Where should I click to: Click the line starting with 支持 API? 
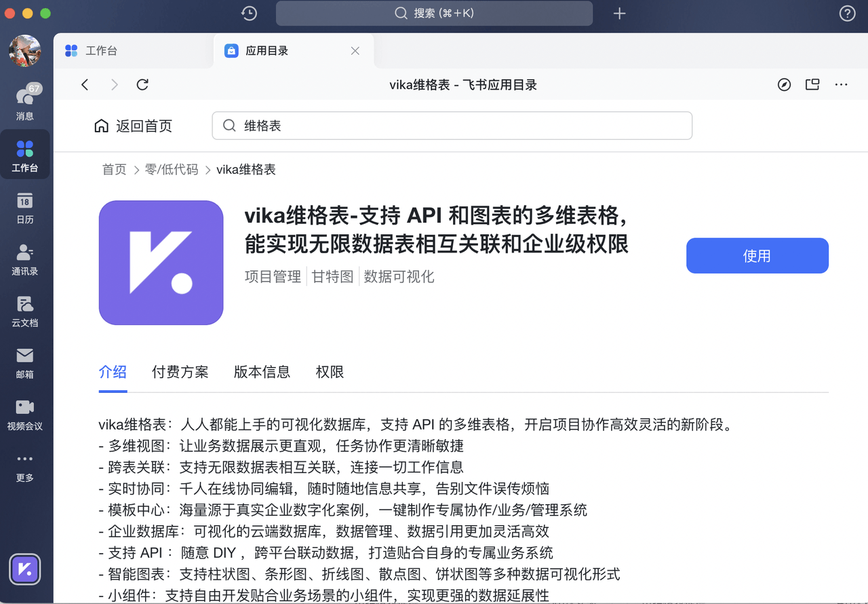[326, 553]
